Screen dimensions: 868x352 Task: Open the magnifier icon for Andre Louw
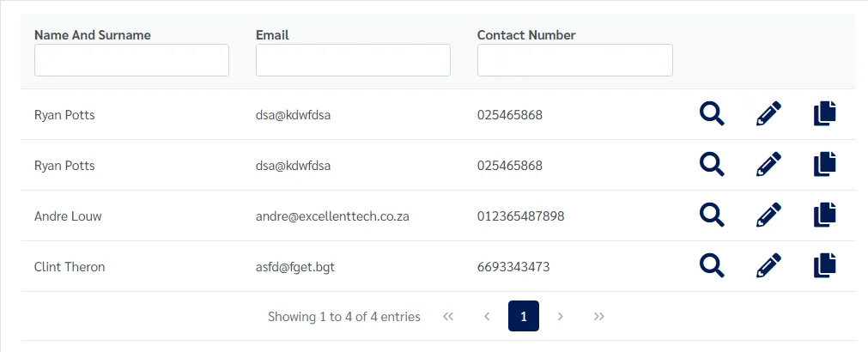(712, 215)
